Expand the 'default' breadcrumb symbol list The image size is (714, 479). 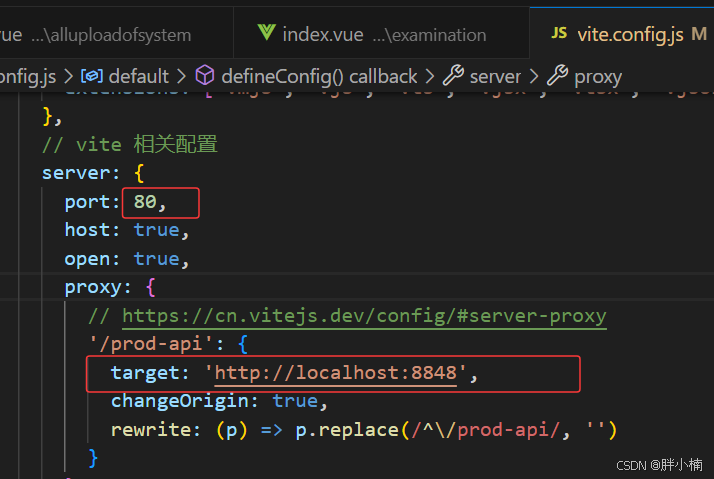138,76
